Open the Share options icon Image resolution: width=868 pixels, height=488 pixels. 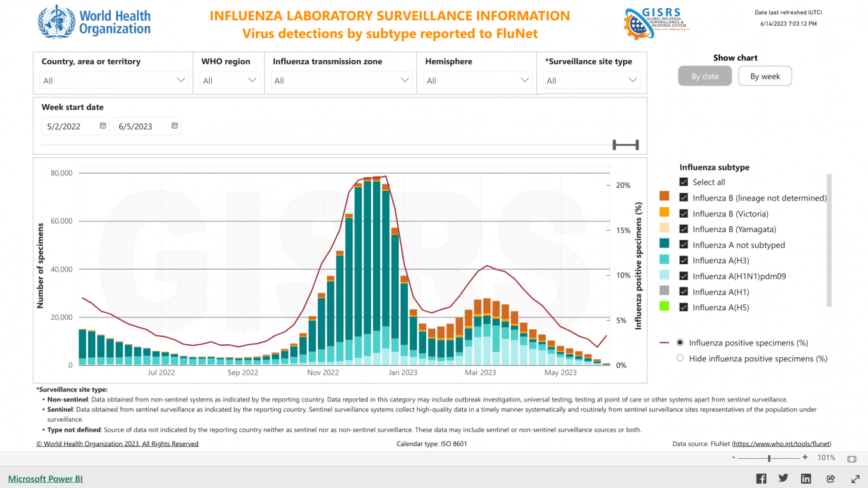click(830, 478)
